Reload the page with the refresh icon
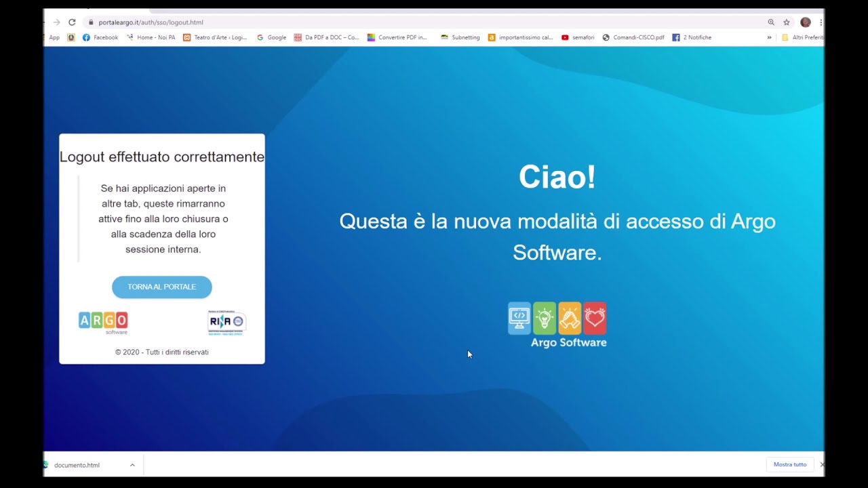The image size is (868, 488). coord(72,22)
